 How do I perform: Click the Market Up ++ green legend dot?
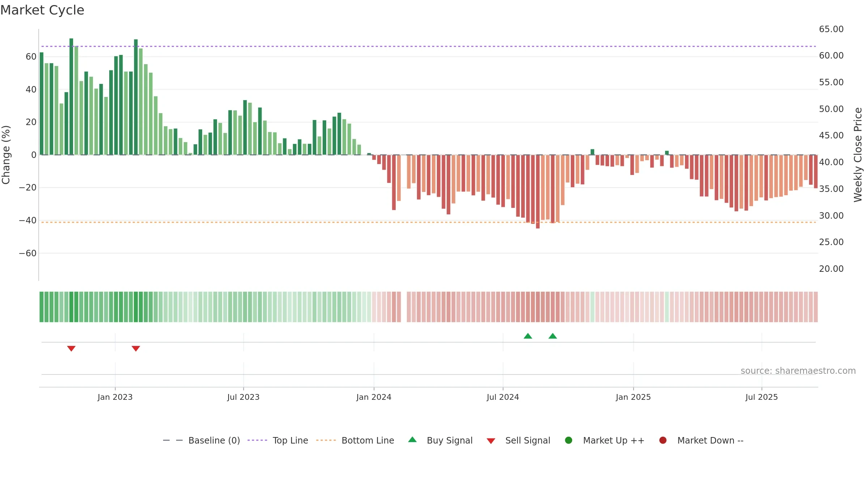coord(569,440)
